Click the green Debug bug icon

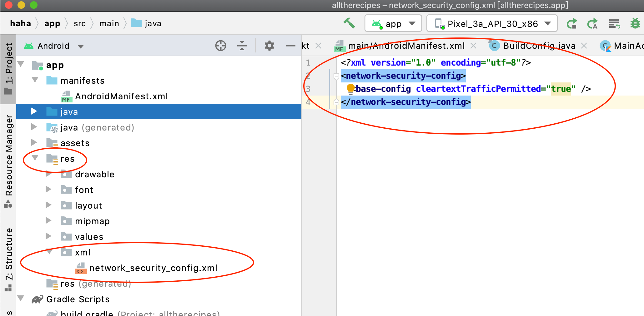(635, 24)
